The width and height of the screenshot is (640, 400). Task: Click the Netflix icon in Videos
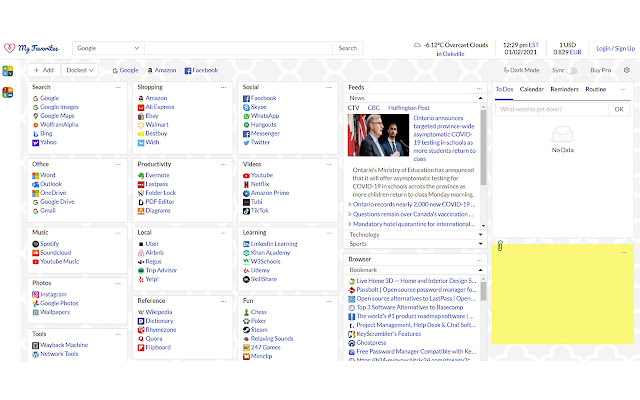click(x=246, y=184)
